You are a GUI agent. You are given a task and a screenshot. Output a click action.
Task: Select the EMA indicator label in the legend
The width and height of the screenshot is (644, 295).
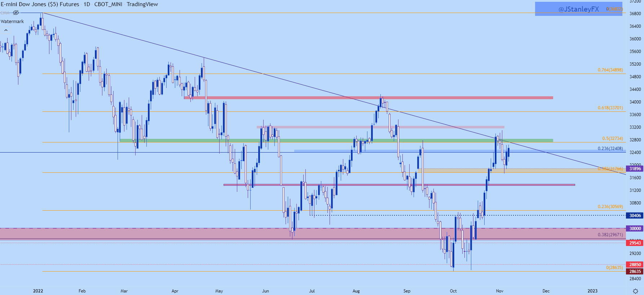(x=5, y=13)
